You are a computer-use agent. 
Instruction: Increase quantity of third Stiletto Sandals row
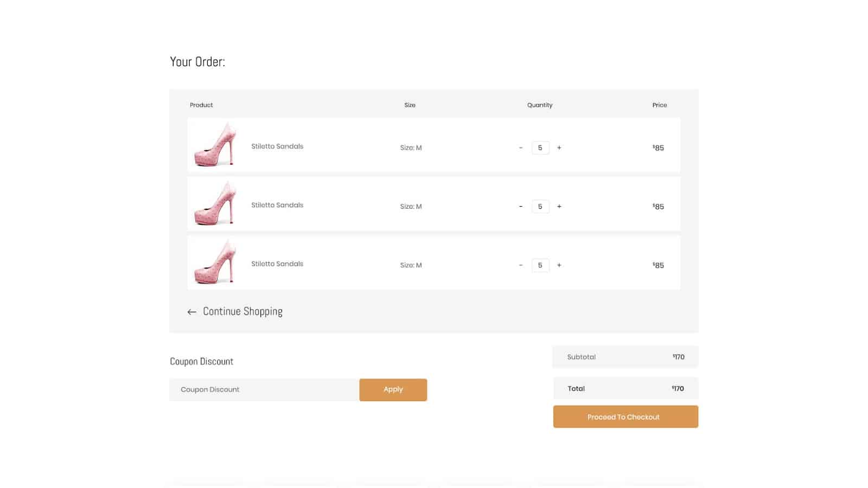[x=559, y=265]
